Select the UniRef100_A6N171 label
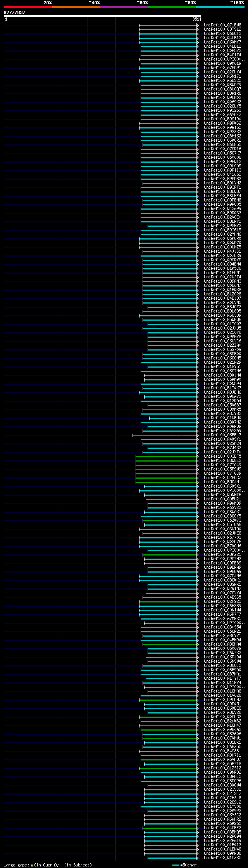The width and height of the screenshot is (248, 868). coord(222,76)
